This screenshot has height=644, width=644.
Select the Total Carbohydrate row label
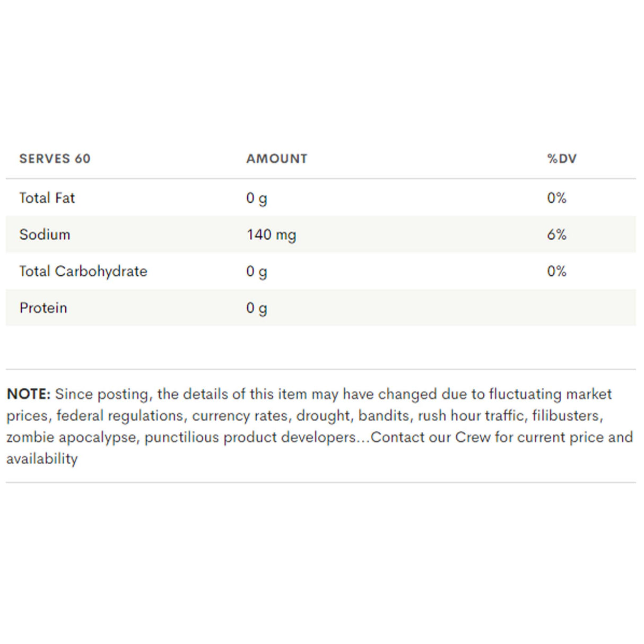pyautogui.click(x=83, y=271)
